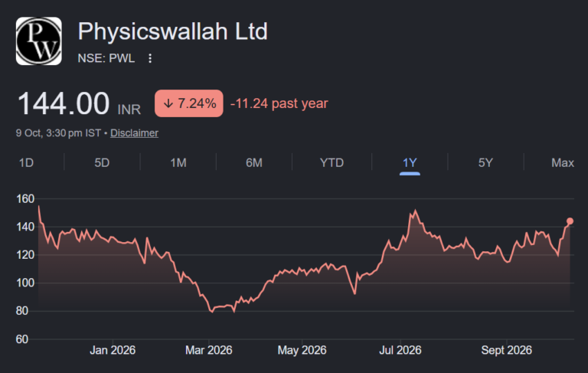Click the 140 y-axis label
Viewport: 588px width, 373px height.
pyautogui.click(x=25, y=227)
